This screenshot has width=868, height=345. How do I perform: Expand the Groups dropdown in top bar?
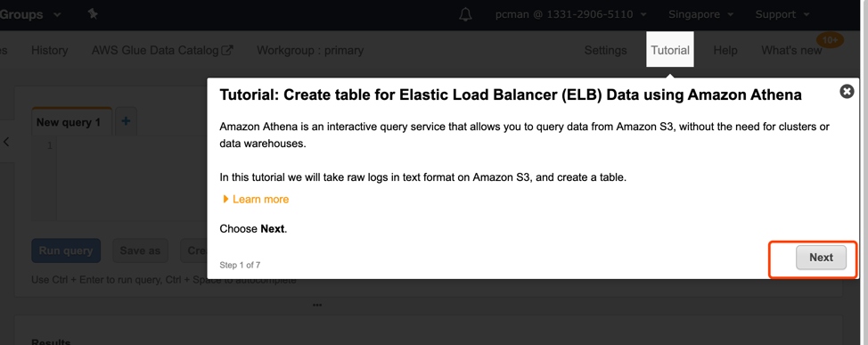[30, 14]
